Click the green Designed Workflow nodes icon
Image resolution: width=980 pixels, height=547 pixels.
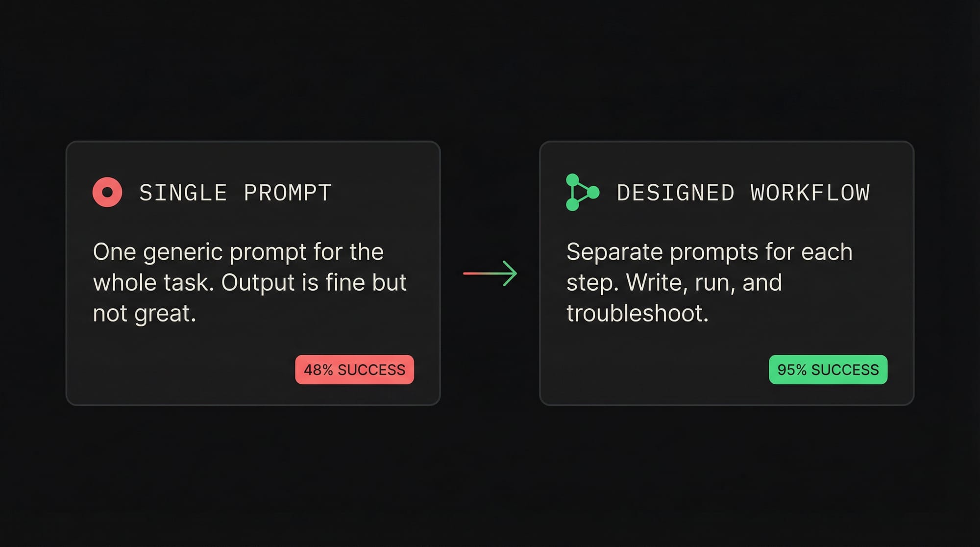[582, 192]
